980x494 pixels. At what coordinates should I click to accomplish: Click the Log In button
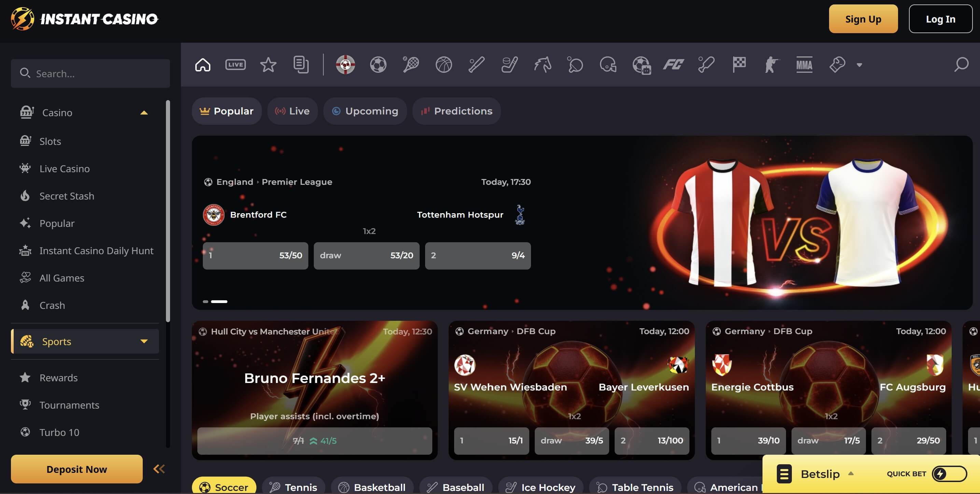pos(940,19)
